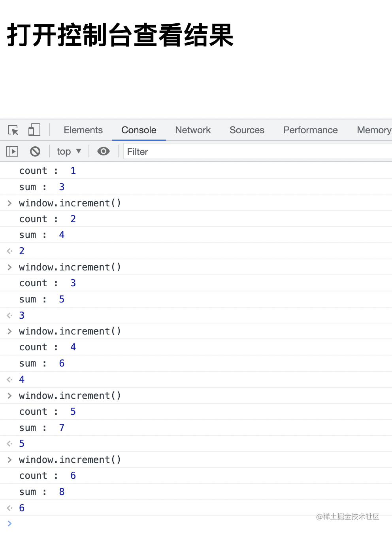
Task: Click the empty console prompt chevron
Action: point(10,524)
